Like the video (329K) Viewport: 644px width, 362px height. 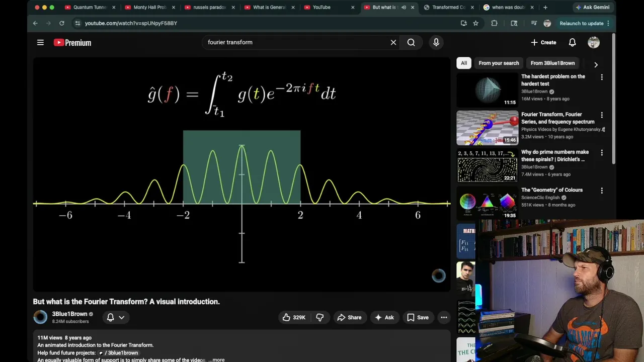(x=294, y=317)
